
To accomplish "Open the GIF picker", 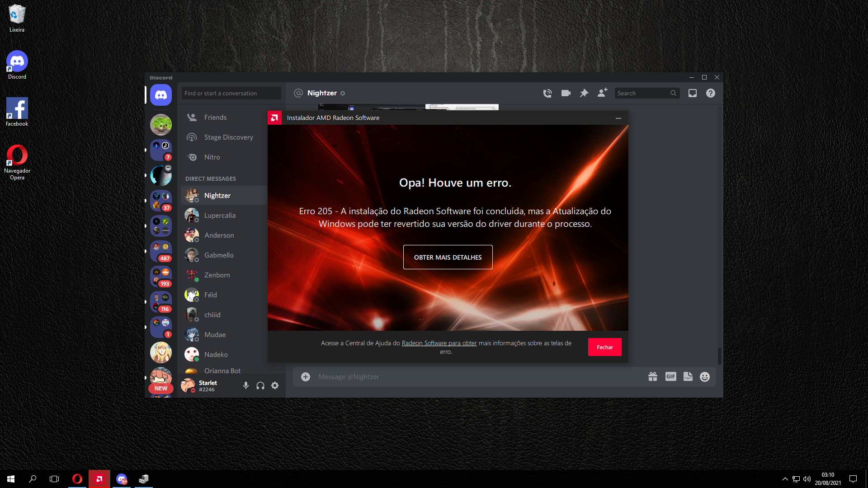I will click(x=671, y=376).
